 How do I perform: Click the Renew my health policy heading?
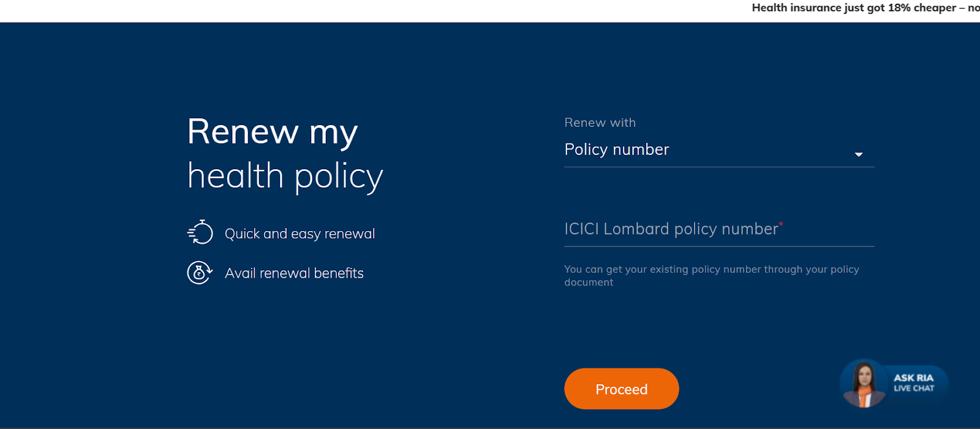[x=285, y=153]
